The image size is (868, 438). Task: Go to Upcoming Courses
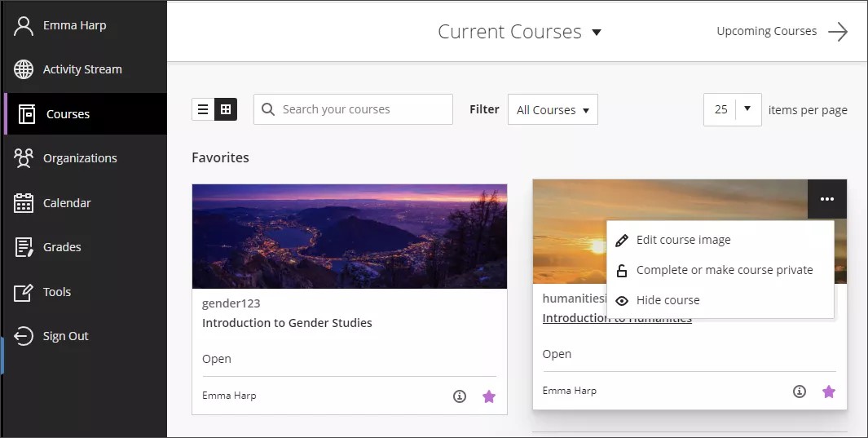coord(781,32)
